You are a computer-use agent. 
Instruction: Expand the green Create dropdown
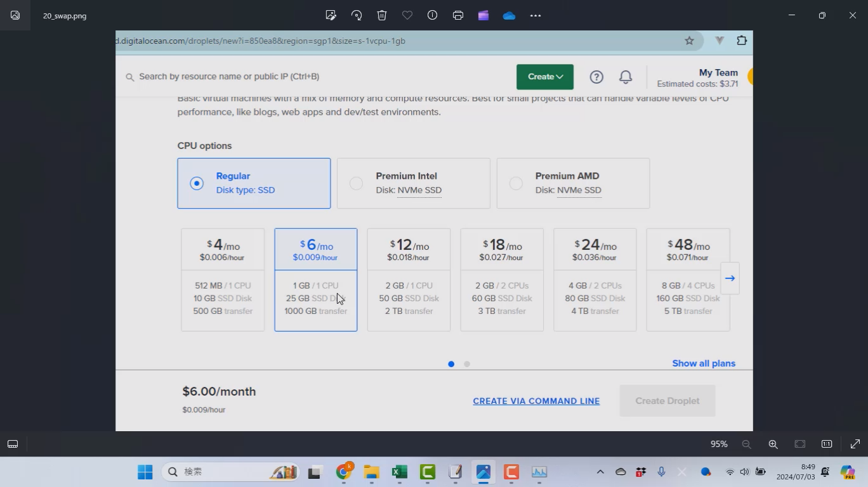544,77
